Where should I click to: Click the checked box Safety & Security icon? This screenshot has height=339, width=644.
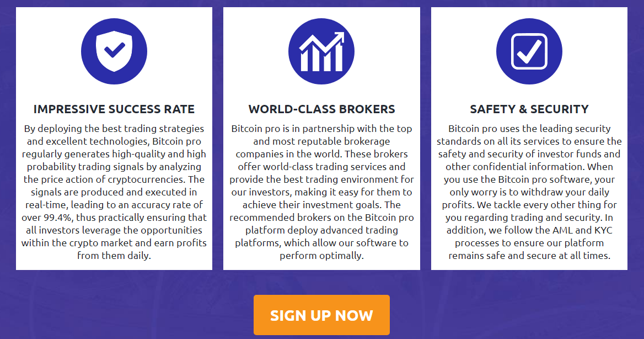(x=529, y=51)
